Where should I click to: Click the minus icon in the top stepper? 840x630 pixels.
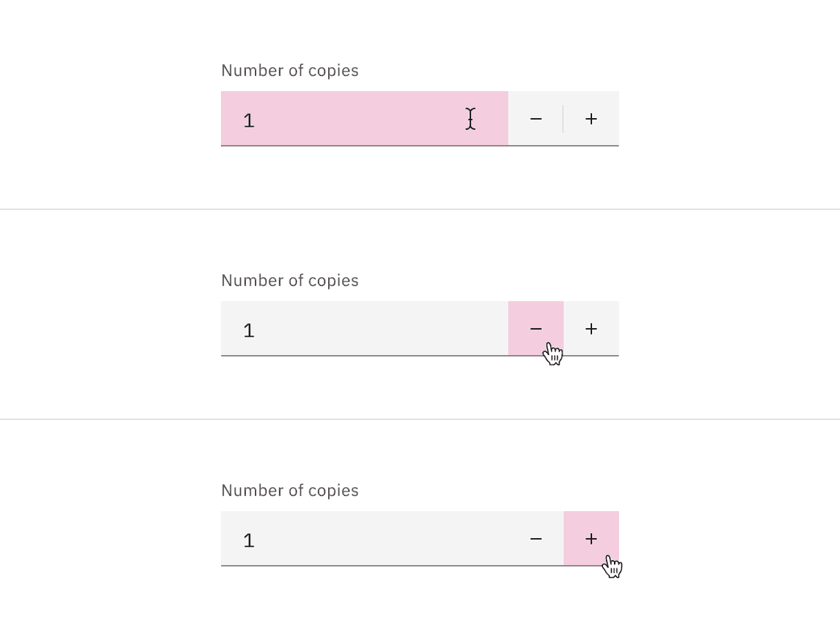tap(536, 118)
